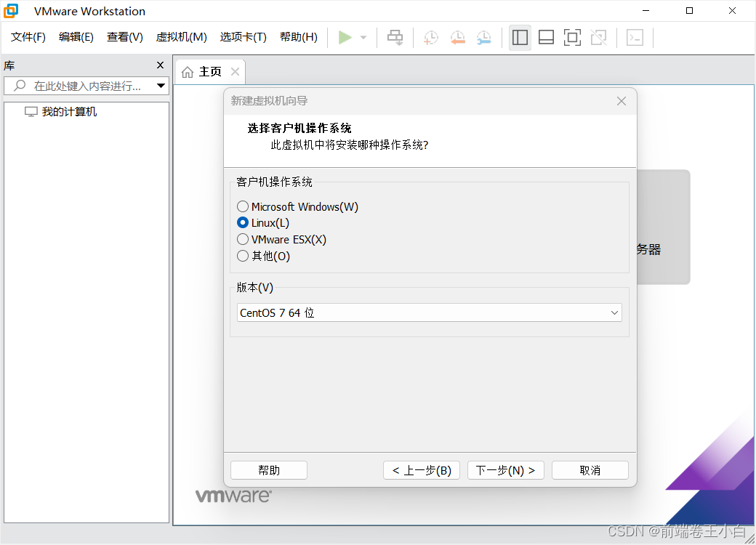Click the library search input field
Viewport: 756px width, 545px height.
pos(87,86)
